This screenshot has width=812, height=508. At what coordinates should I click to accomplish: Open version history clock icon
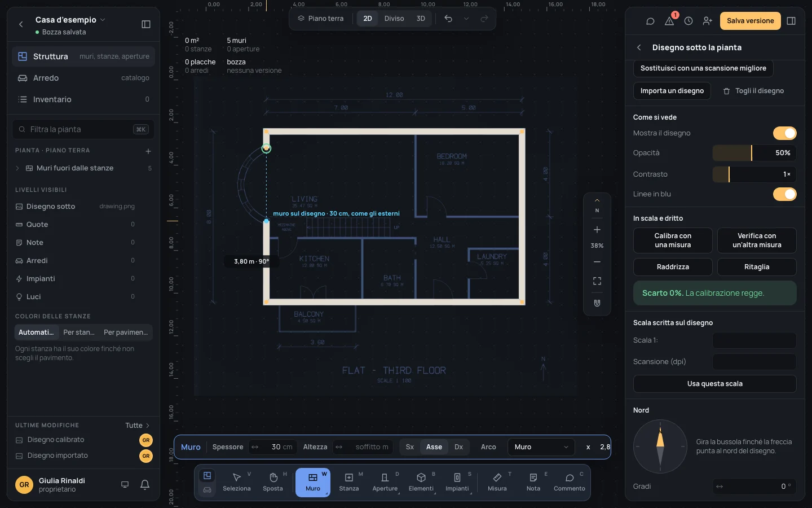tap(689, 21)
